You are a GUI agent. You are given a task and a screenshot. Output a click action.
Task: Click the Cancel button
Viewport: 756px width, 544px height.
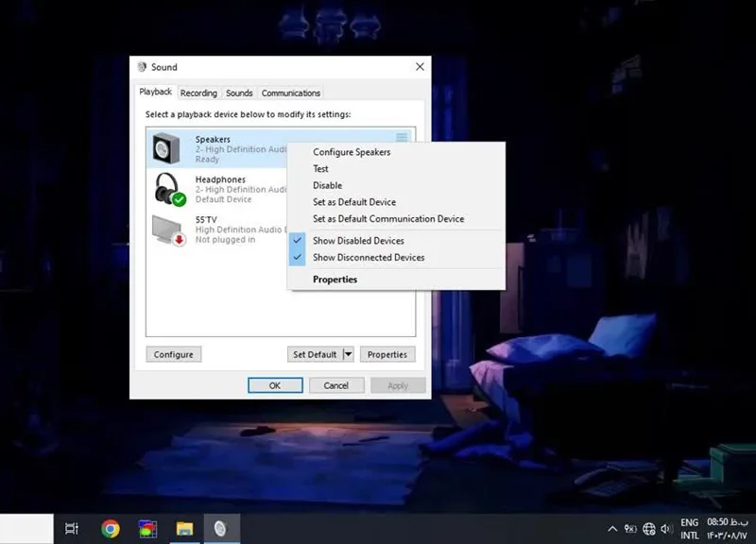pos(336,385)
